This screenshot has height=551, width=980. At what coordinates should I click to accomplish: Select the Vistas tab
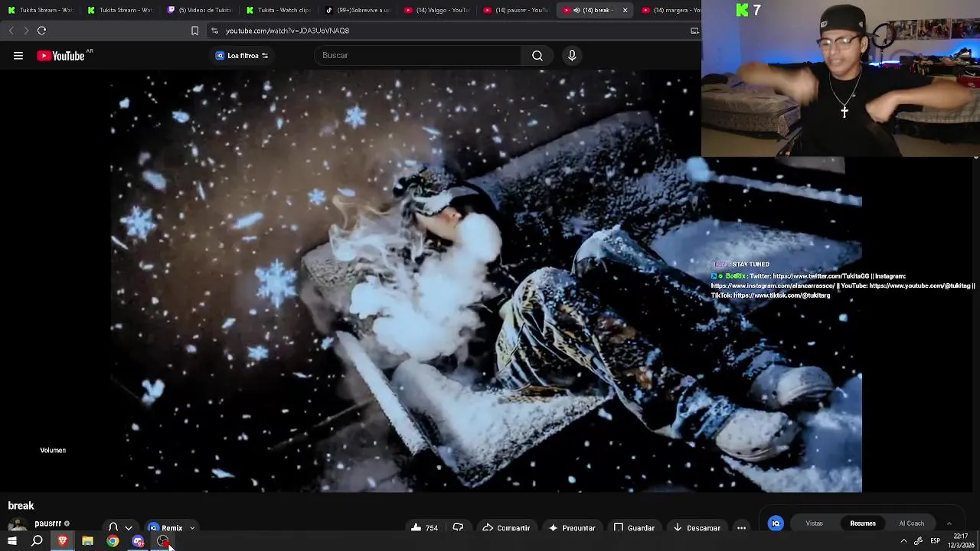click(814, 523)
